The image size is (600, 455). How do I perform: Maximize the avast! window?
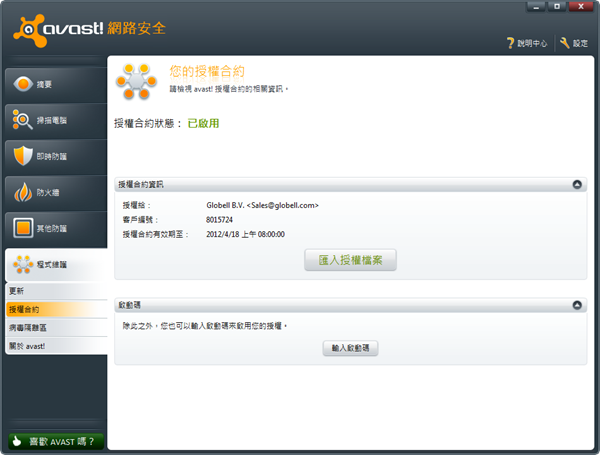click(557, 7)
